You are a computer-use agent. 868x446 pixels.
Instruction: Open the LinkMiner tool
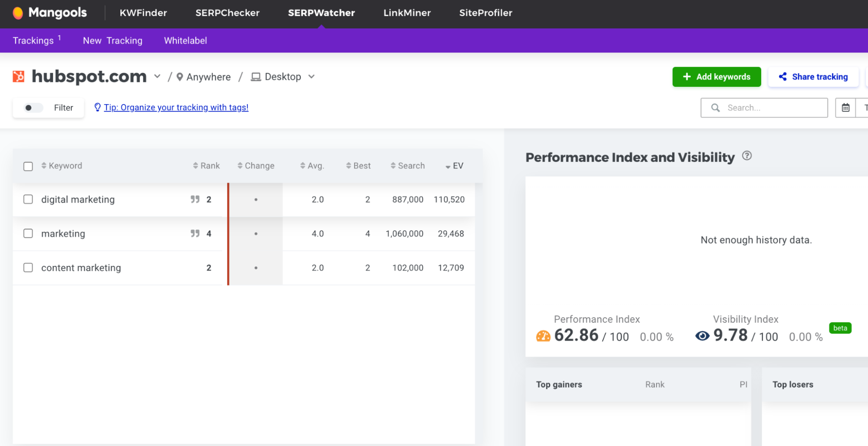point(407,13)
